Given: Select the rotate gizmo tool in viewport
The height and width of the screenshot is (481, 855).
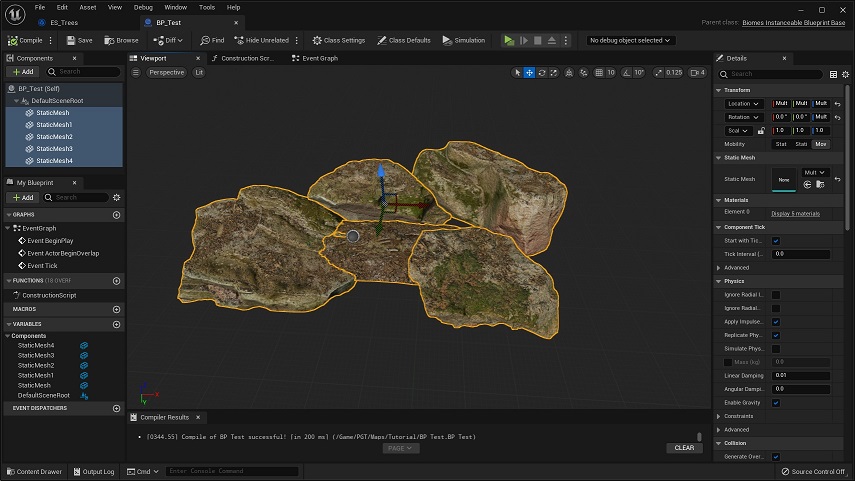Looking at the screenshot, I should coord(542,73).
